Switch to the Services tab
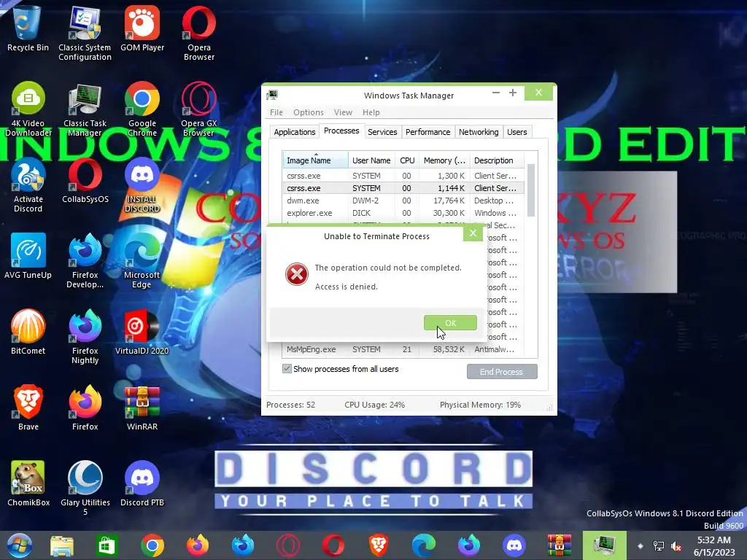Screen dimensions: 747x560 [x=382, y=132]
